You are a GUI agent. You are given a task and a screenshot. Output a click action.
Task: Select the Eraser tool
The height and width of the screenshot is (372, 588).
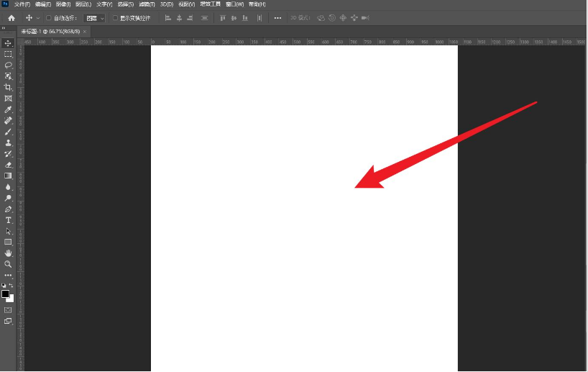point(8,165)
